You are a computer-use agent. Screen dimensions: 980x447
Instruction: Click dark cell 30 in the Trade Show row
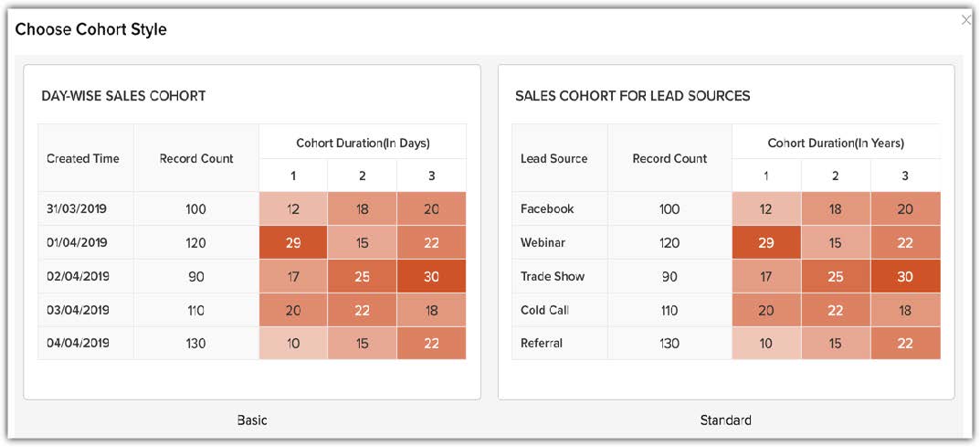[905, 276]
